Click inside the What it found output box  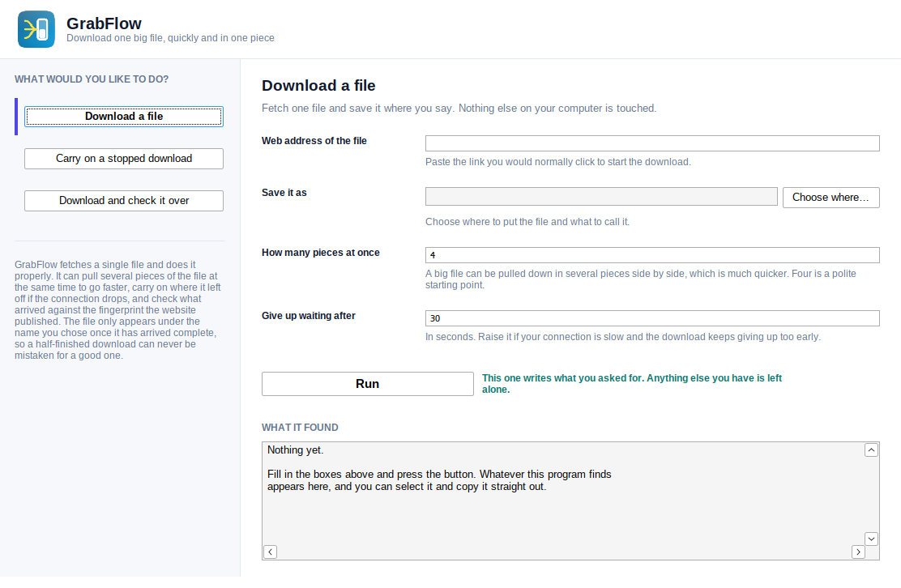tap(570, 501)
